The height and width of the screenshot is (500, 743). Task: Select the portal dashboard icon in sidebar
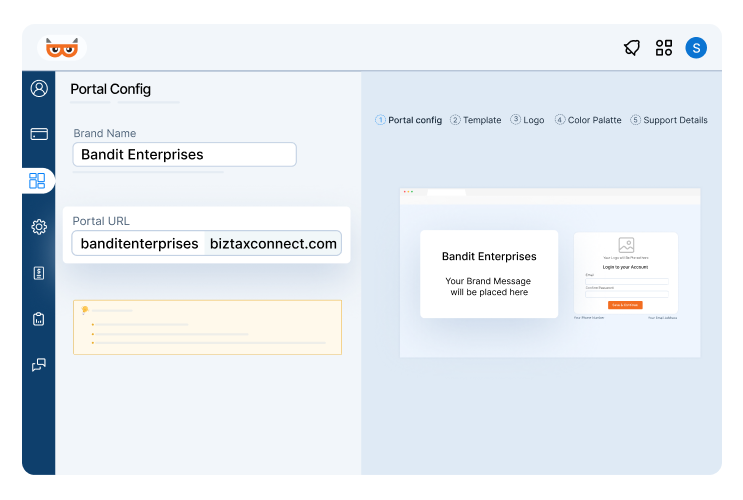pyautogui.click(x=37, y=181)
